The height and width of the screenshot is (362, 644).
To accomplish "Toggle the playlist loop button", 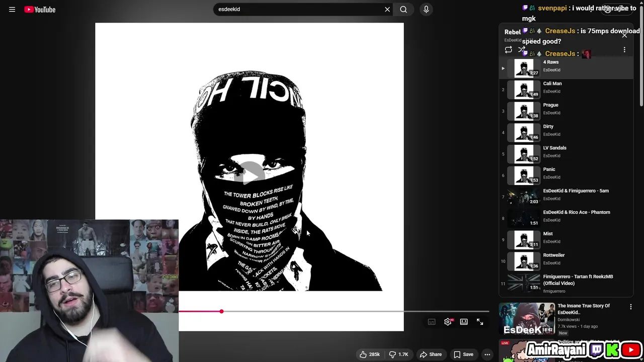I will tap(509, 50).
